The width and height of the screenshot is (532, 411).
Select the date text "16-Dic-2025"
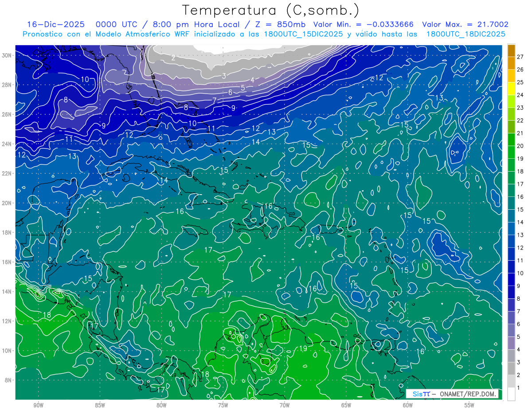point(55,24)
